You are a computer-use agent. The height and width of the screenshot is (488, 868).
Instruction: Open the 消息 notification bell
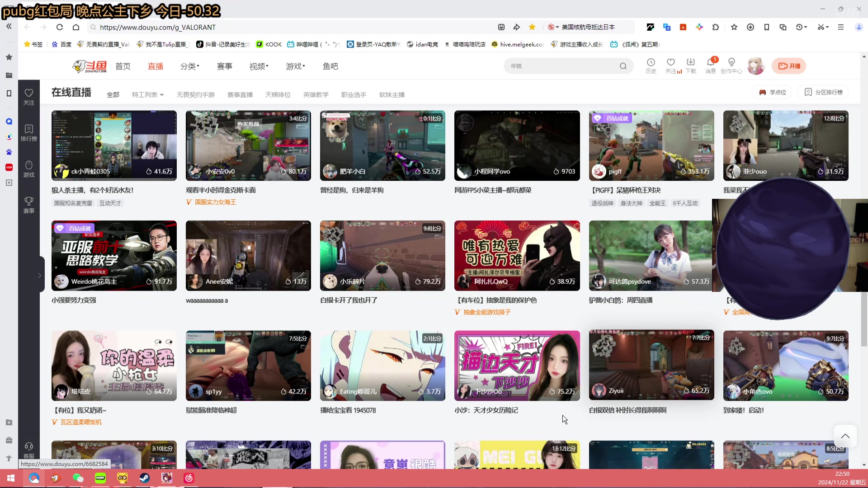pos(711,66)
